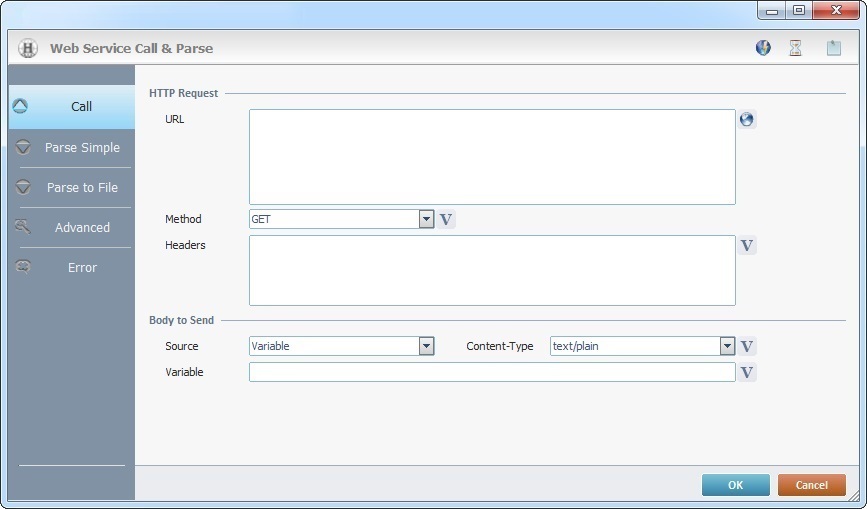Select the Error tab in the sidebar
The image size is (867, 509).
click(81, 268)
